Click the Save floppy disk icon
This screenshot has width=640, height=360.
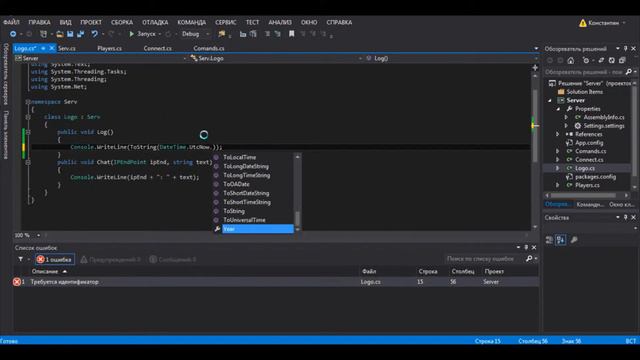[x=70, y=34]
